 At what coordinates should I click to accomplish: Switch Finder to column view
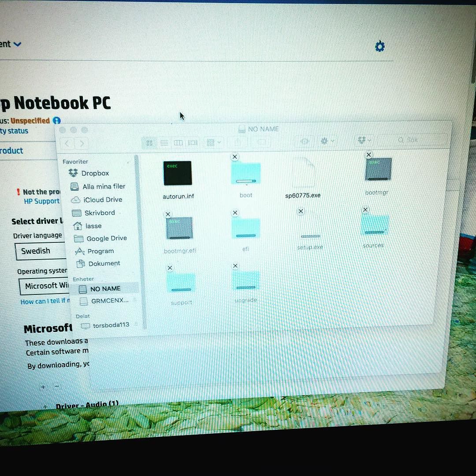[178, 143]
